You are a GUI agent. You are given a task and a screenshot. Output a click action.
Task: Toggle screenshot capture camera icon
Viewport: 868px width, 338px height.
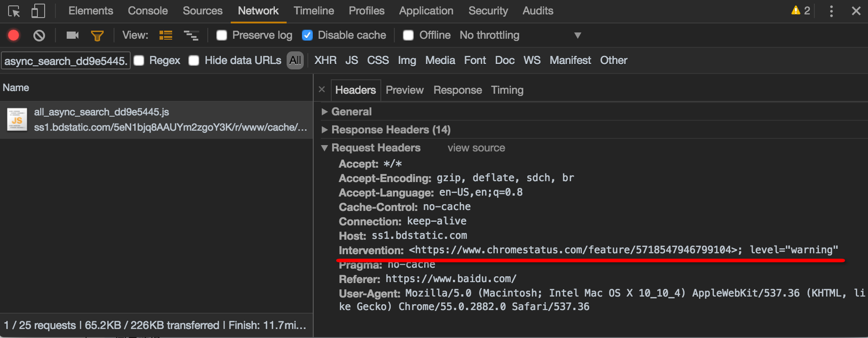tap(72, 35)
